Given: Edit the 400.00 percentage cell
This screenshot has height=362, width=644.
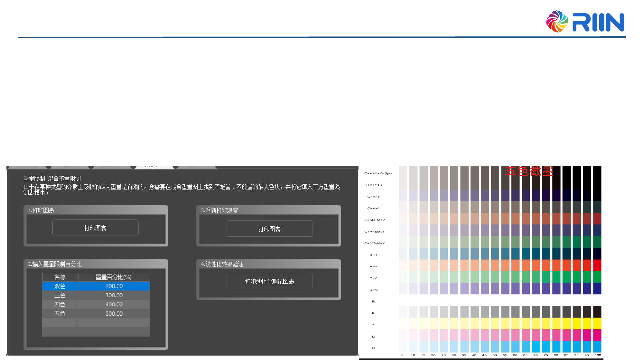Looking at the screenshot, I should [x=114, y=304].
